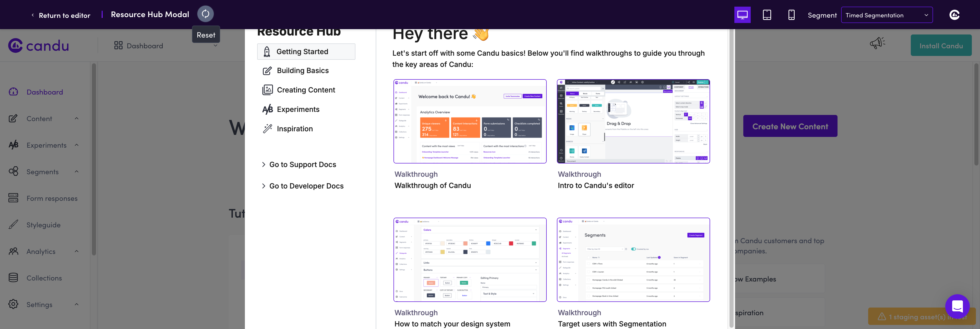Image resolution: width=980 pixels, height=329 pixels.
Task: Switch to tablet preview mode
Action: [767, 15]
